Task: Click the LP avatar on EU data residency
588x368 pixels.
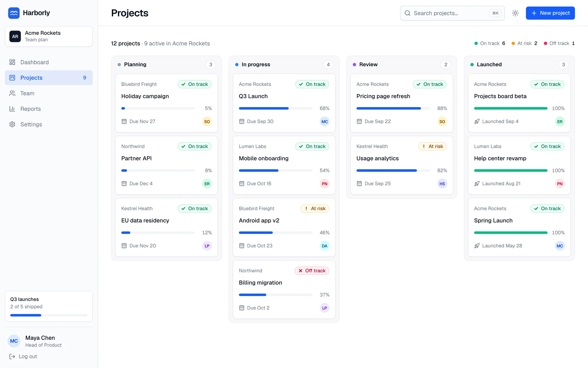Action: pyautogui.click(x=207, y=246)
